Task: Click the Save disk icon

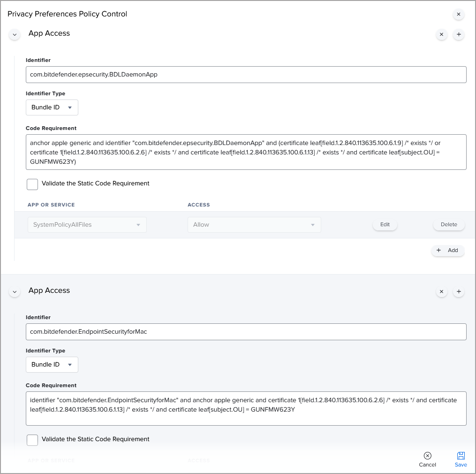Action: pos(461,456)
